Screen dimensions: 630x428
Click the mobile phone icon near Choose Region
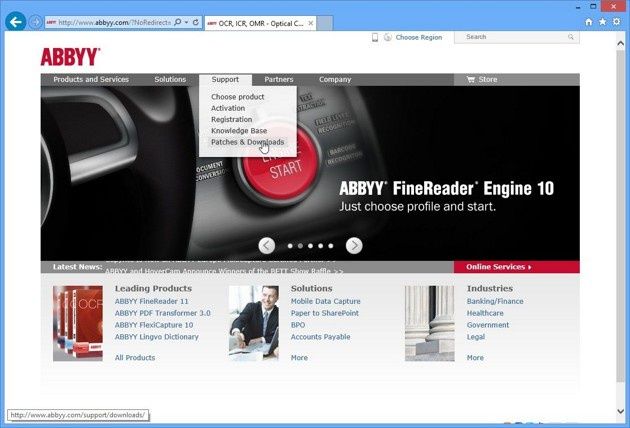375,37
